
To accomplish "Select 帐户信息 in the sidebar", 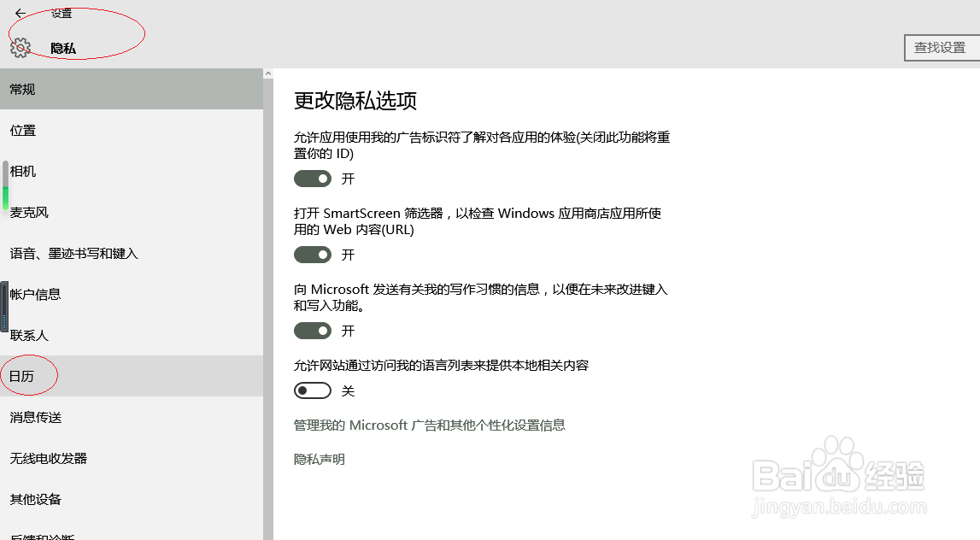I will (132, 295).
